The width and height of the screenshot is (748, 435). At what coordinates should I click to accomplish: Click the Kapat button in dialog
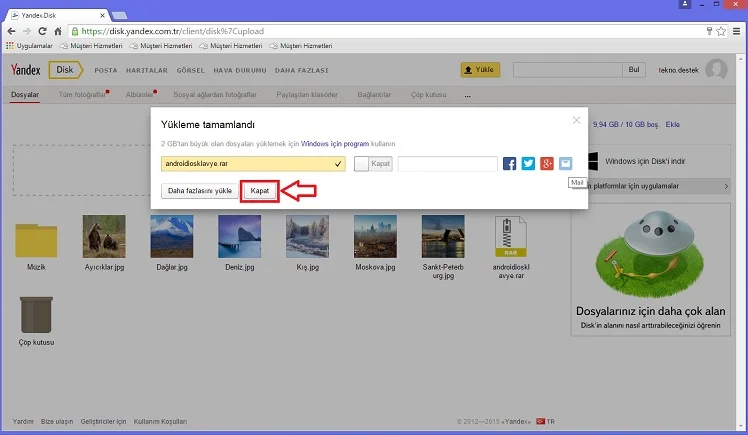[x=259, y=190]
